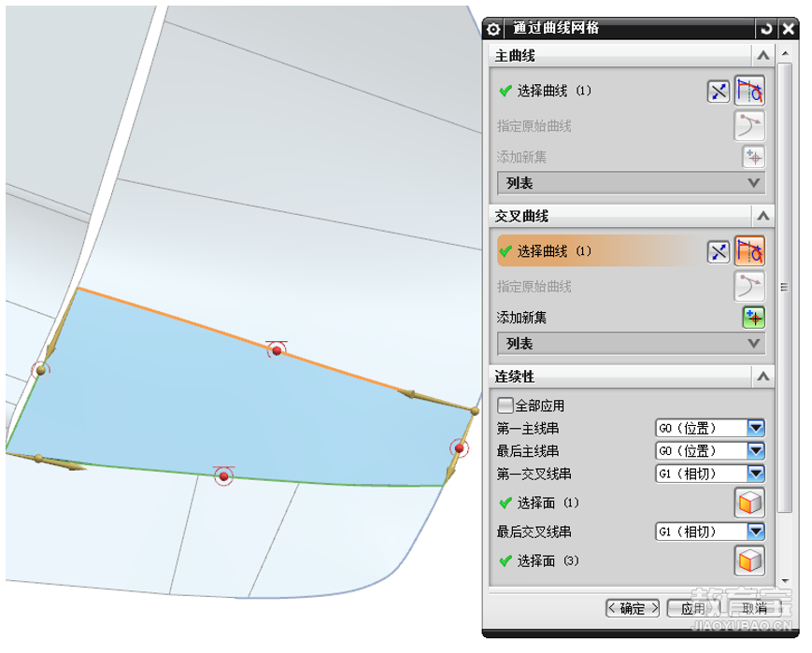The image size is (812, 653).
Task: Open the 第一交叉线串 continuity dropdown
Action: point(756,474)
